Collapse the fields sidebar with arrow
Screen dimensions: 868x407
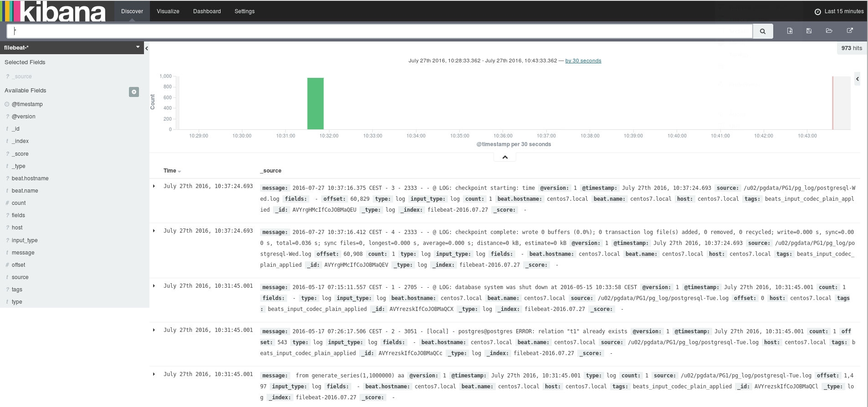[x=147, y=48]
